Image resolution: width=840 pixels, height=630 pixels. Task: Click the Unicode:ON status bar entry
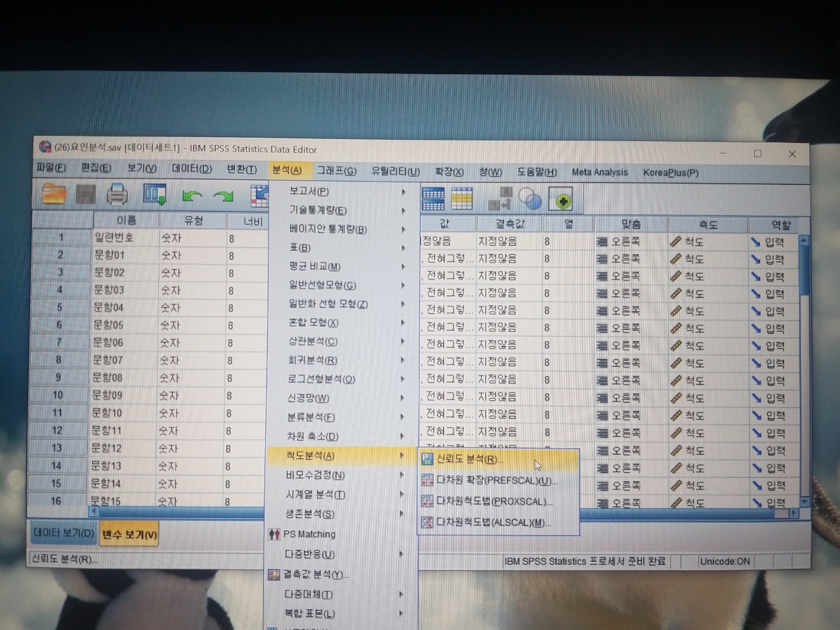point(725,561)
